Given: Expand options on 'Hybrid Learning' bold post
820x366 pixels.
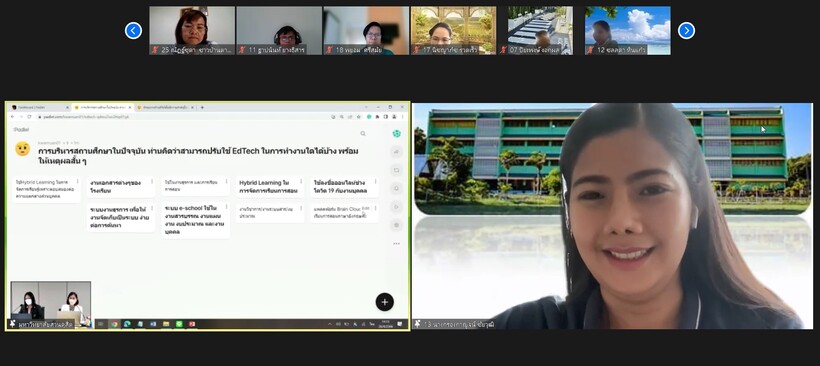Looking at the screenshot, I should (x=301, y=182).
